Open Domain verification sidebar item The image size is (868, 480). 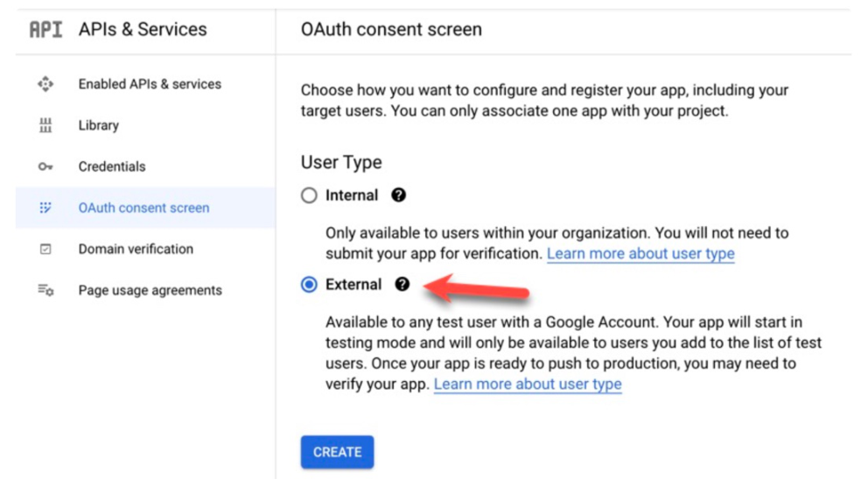[145, 249]
